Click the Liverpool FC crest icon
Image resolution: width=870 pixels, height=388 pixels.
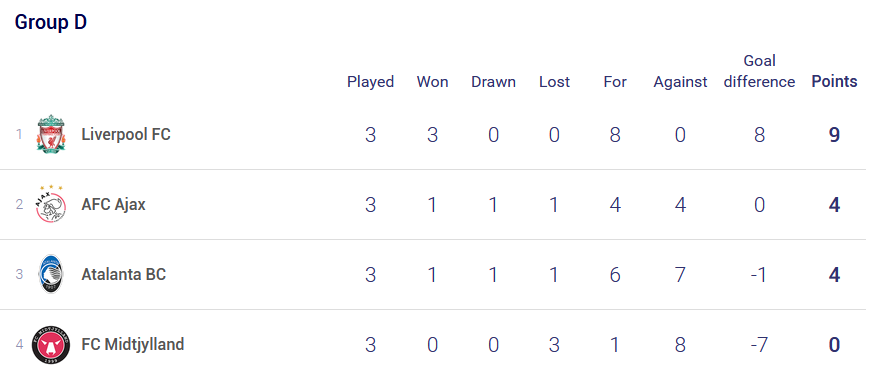[51, 134]
